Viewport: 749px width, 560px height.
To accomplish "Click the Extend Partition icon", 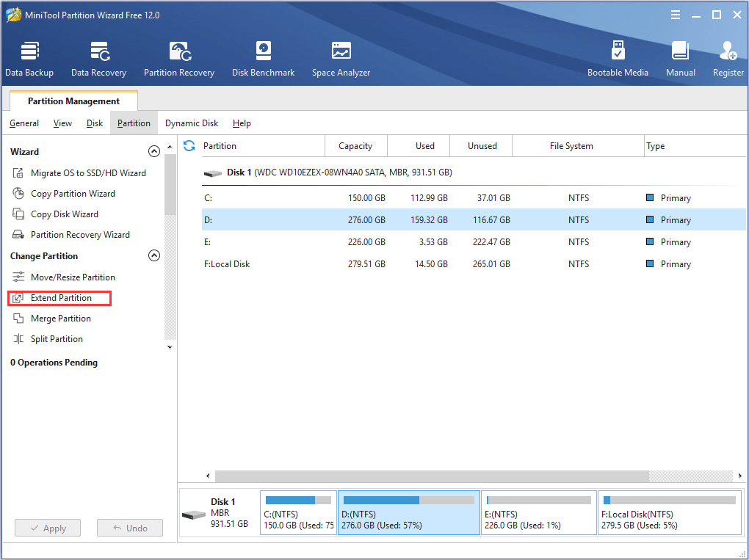I will click(18, 298).
